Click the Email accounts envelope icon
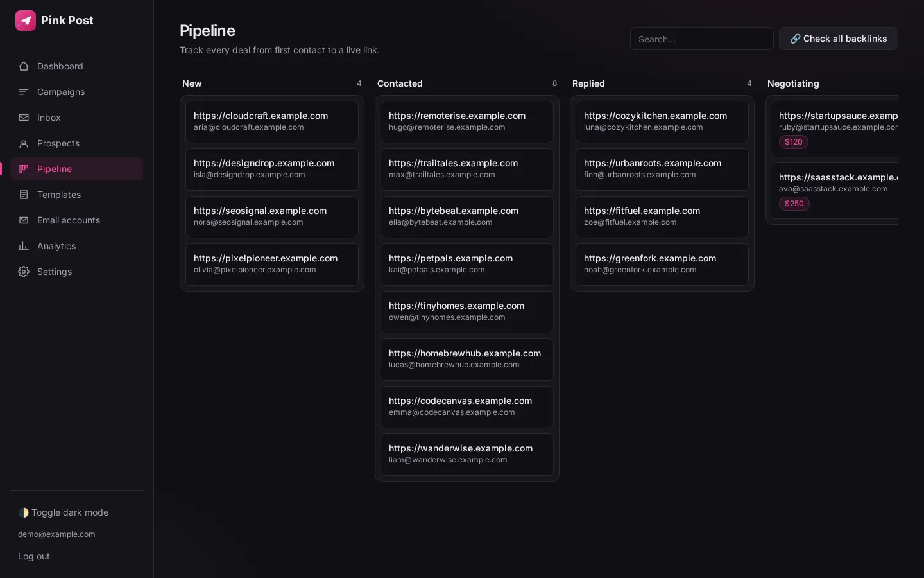Image resolution: width=924 pixels, height=578 pixels. (24, 220)
